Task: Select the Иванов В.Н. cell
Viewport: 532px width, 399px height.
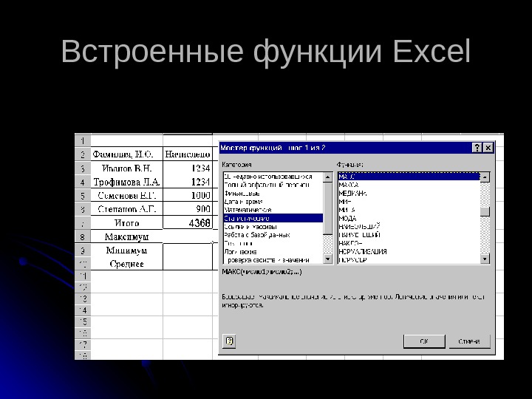Action: [126, 168]
